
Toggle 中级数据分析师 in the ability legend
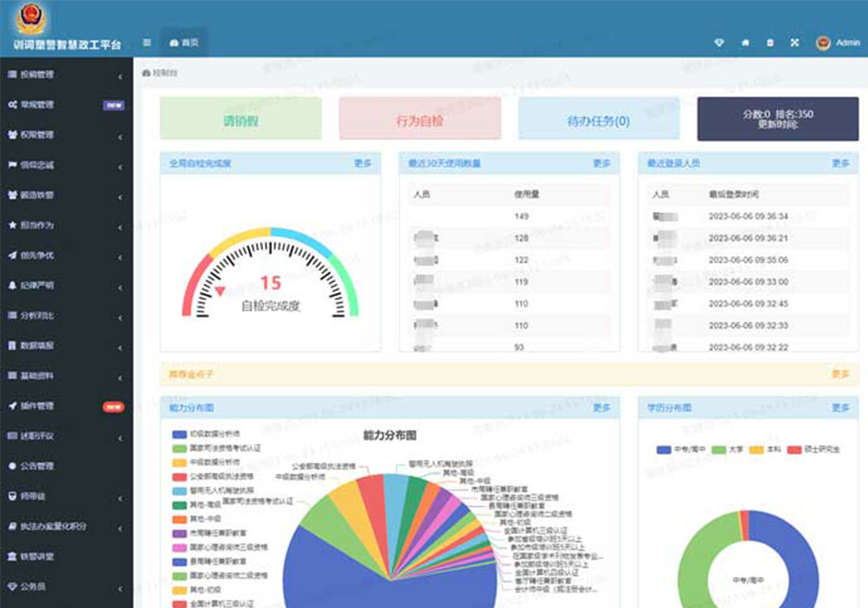(x=206, y=462)
